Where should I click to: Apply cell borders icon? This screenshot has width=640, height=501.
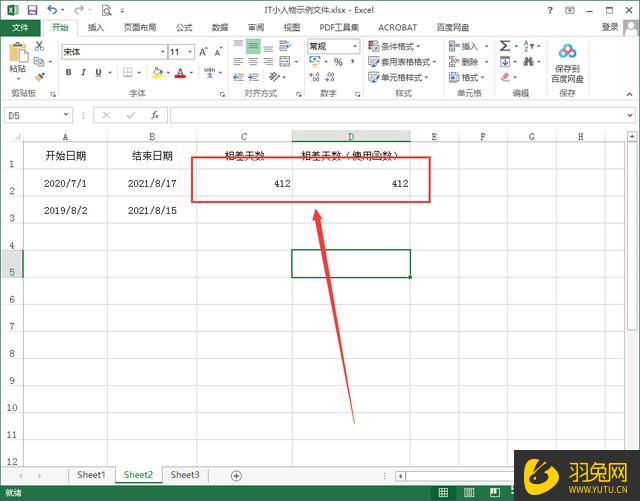128,72
